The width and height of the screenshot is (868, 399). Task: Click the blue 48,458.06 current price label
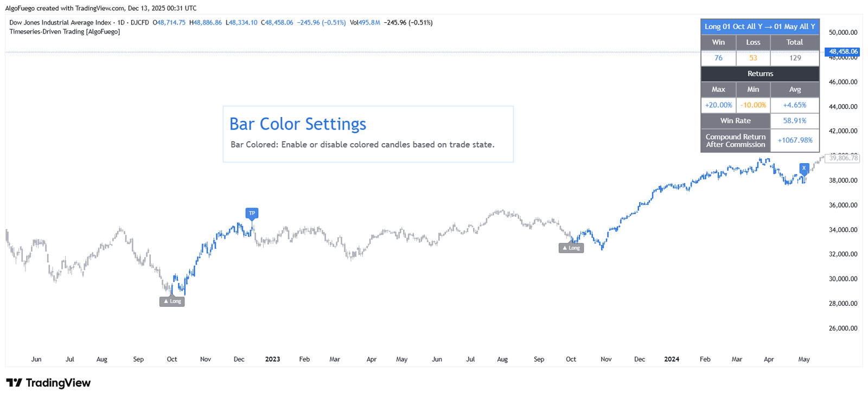(x=843, y=52)
